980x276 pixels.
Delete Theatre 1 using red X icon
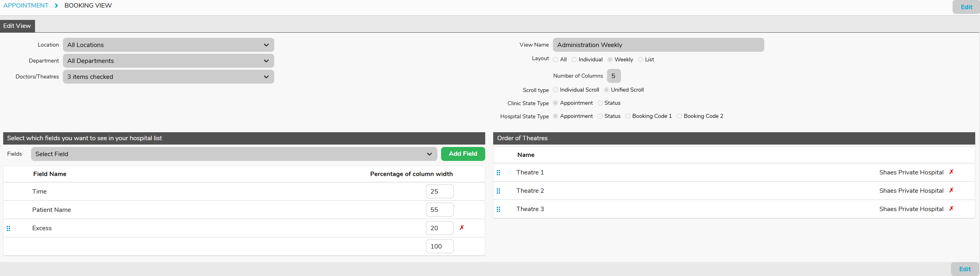pos(951,172)
